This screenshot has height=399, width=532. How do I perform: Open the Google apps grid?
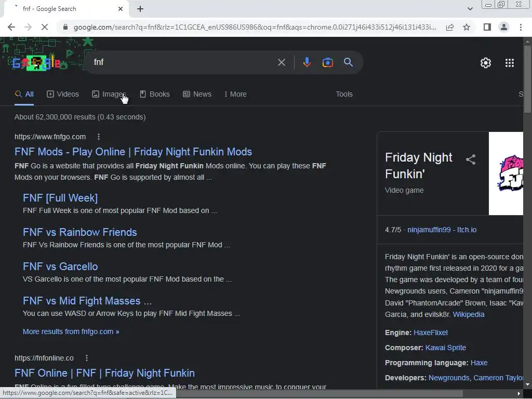click(509, 63)
